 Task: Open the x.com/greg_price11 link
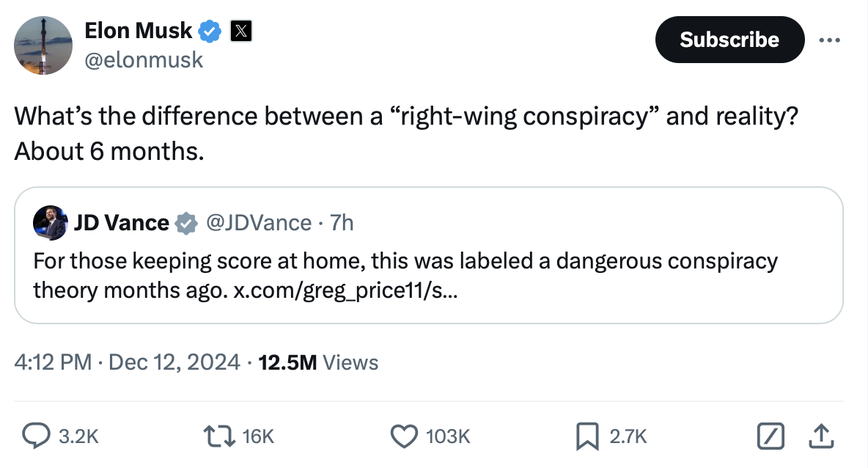coord(346,290)
